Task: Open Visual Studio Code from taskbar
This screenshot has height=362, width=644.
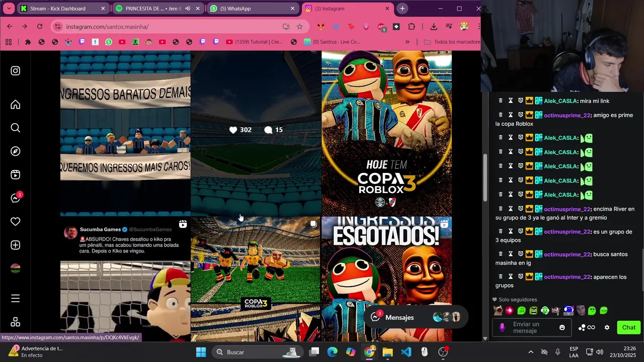Action: click(x=406, y=352)
